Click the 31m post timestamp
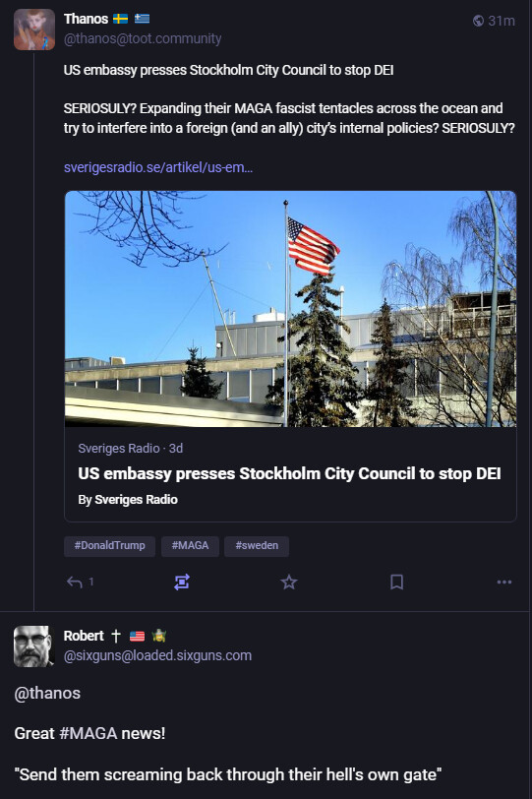532x799 pixels. click(501, 21)
